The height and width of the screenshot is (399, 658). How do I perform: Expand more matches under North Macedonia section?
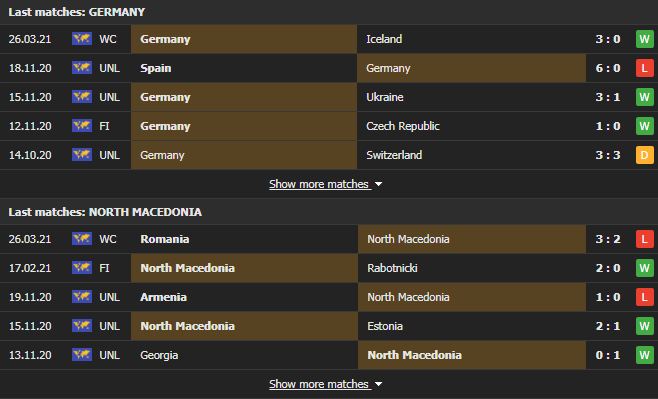coord(319,384)
